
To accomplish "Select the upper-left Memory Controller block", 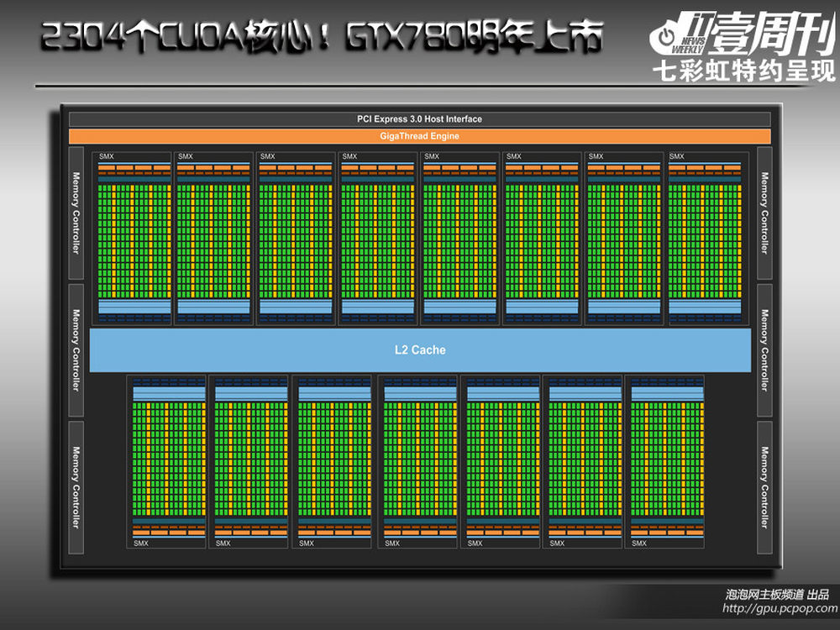I will point(76,213).
